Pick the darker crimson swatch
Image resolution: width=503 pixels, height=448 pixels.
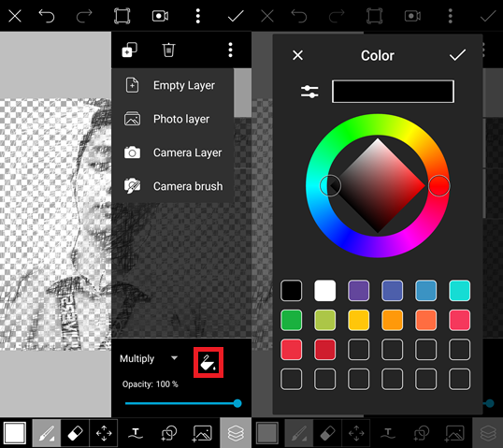point(325,350)
